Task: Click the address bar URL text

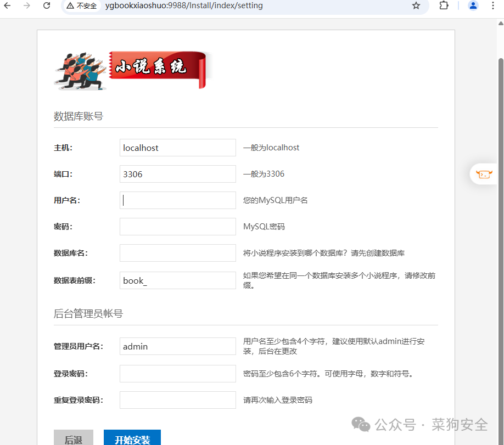Action: pos(184,5)
